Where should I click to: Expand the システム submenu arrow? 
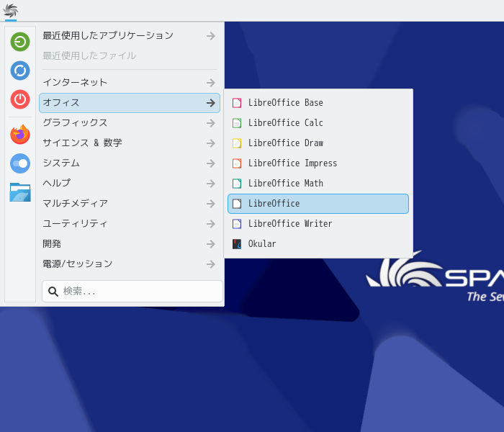pos(211,163)
